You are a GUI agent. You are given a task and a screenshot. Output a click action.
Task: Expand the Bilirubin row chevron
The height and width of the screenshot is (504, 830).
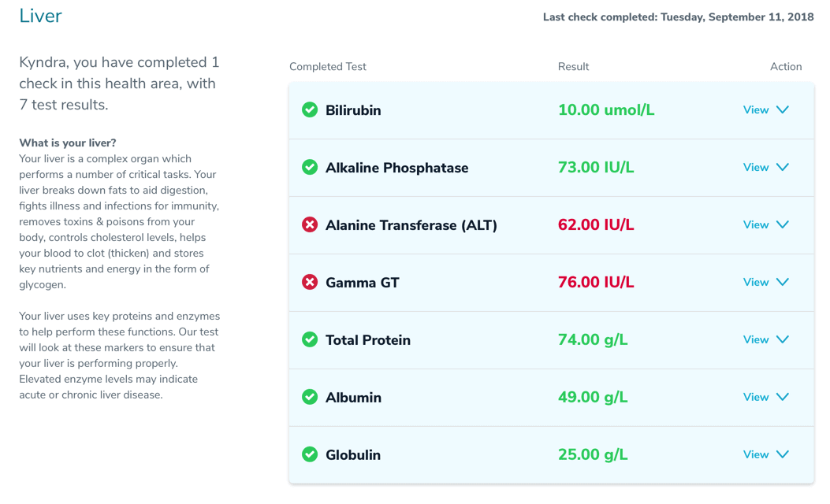point(783,110)
